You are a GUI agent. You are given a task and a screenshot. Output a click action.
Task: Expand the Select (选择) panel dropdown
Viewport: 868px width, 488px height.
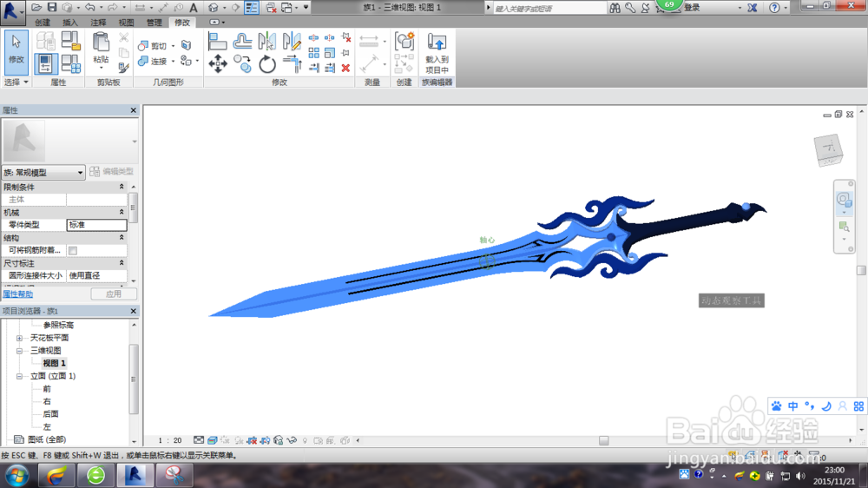coord(16,82)
